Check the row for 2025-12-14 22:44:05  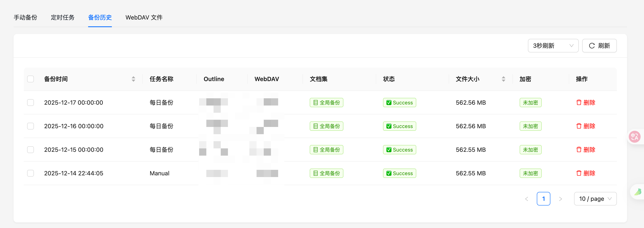(31, 173)
